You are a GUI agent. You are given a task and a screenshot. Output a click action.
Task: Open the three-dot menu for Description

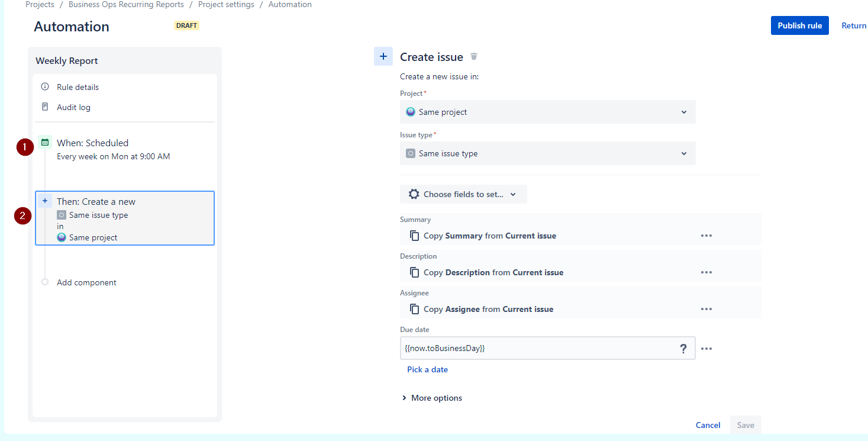tap(706, 272)
